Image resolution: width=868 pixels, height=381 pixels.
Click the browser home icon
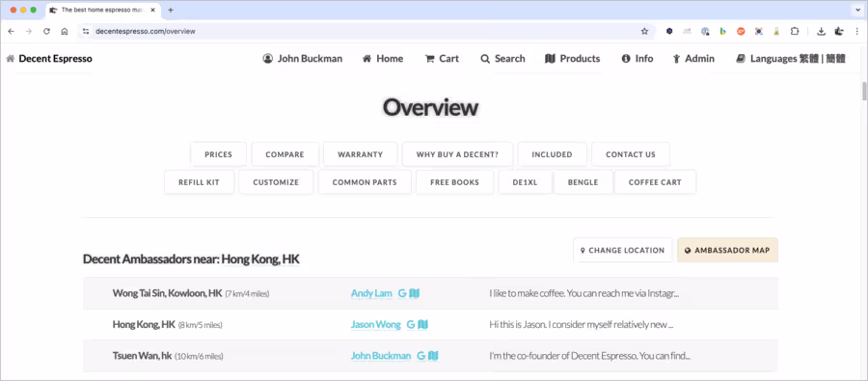coord(65,32)
